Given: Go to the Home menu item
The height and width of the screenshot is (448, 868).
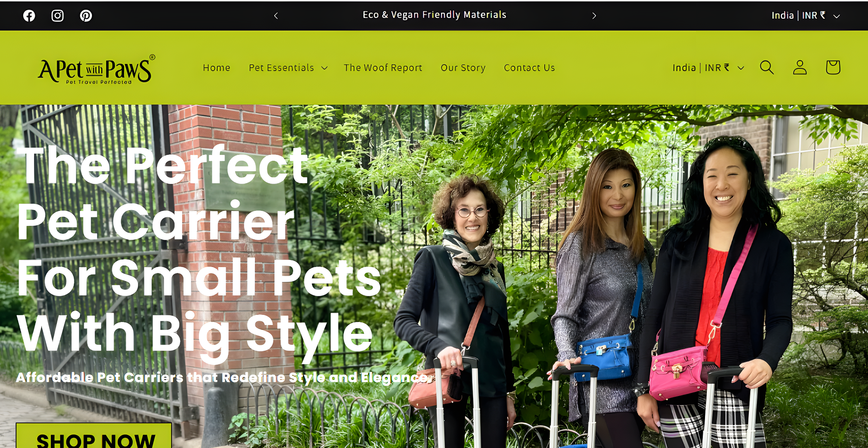Looking at the screenshot, I should [216, 68].
